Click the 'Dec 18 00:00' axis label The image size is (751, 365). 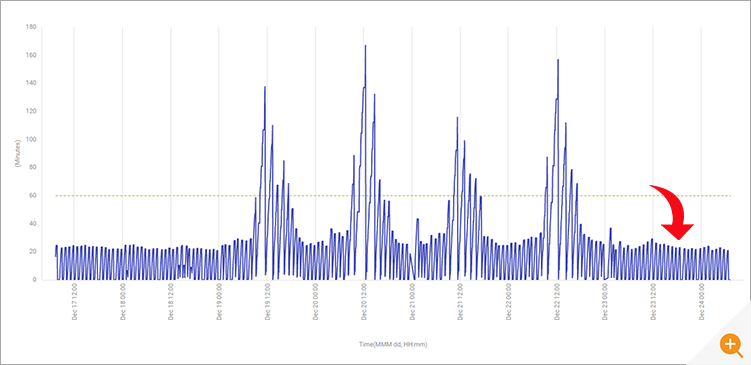(123, 302)
